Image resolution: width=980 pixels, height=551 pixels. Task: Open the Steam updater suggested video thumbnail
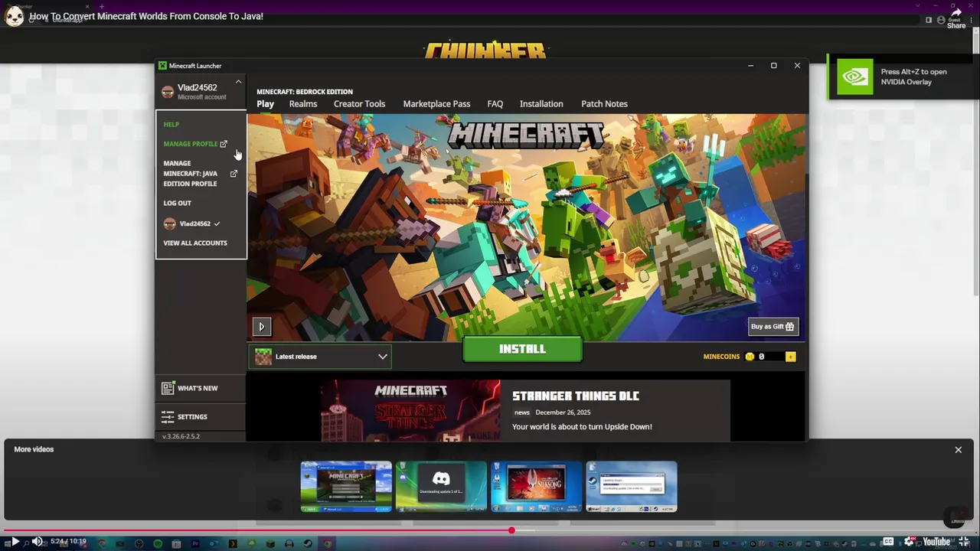(632, 487)
